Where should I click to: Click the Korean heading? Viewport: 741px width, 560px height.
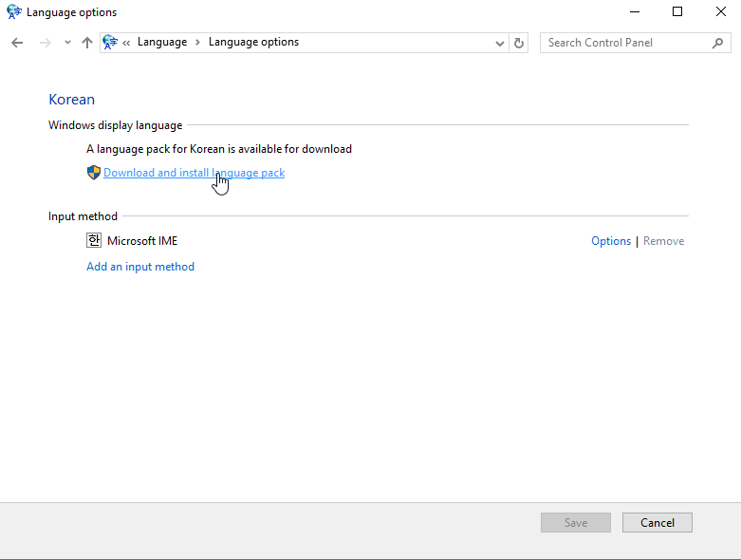(x=72, y=100)
